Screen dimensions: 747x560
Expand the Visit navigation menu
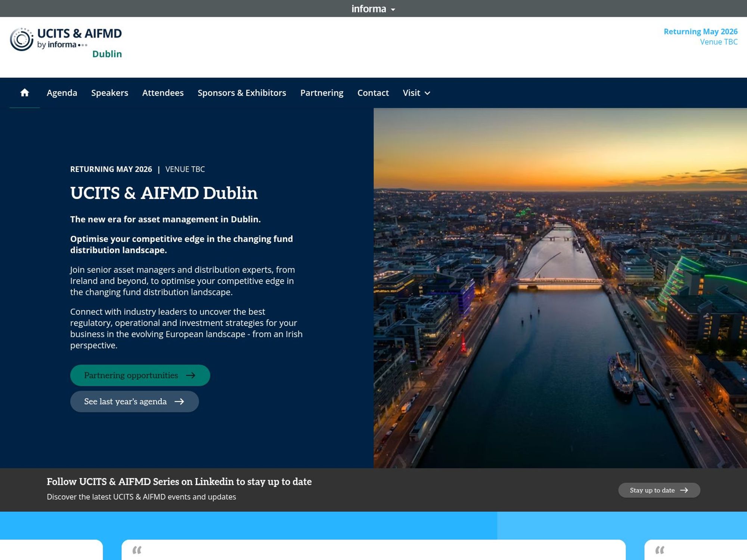point(416,93)
